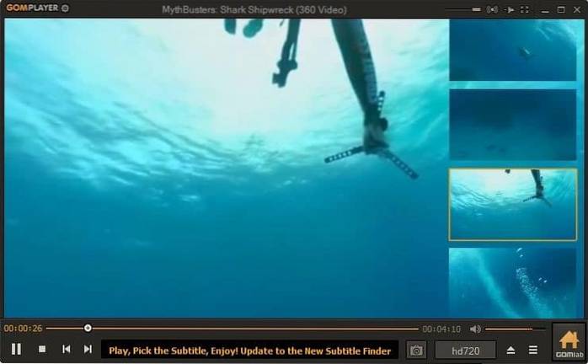Open the playlist menu icon
This screenshot has width=588, height=364.
533,350
